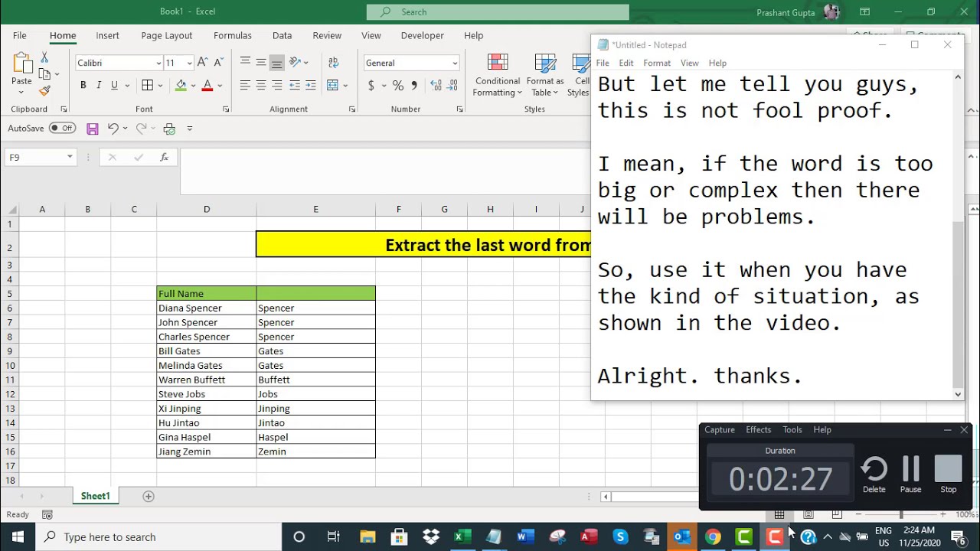This screenshot has width=980, height=551.
Task: Pause the screen recording
Action: (x=911, y=475)
